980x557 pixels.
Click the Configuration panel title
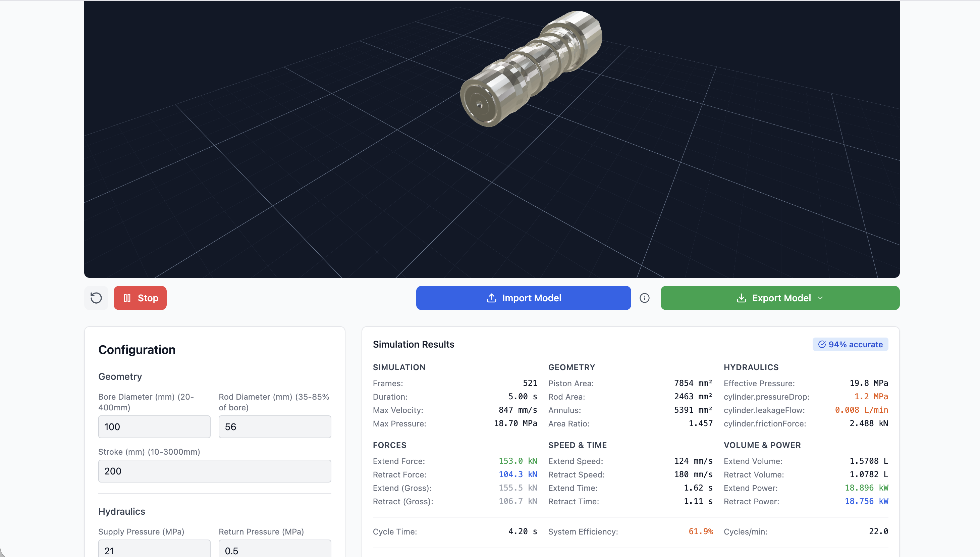point(137,349)
